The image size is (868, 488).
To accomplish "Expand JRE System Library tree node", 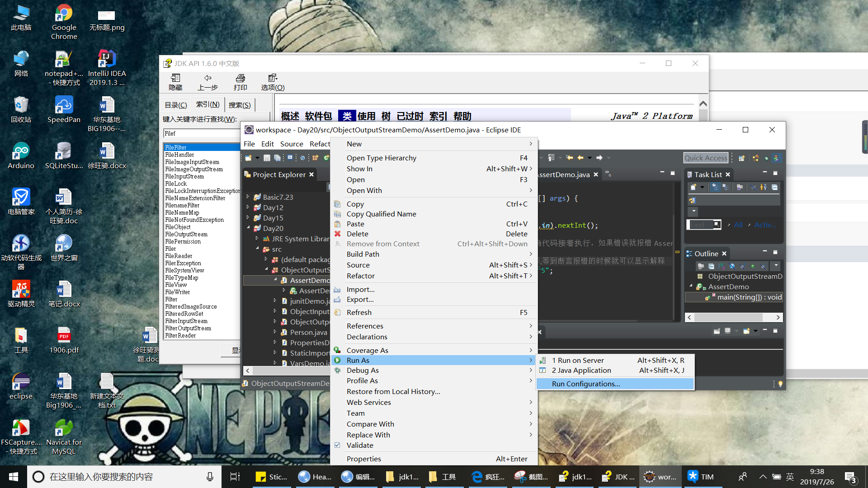I will [257, 239].
